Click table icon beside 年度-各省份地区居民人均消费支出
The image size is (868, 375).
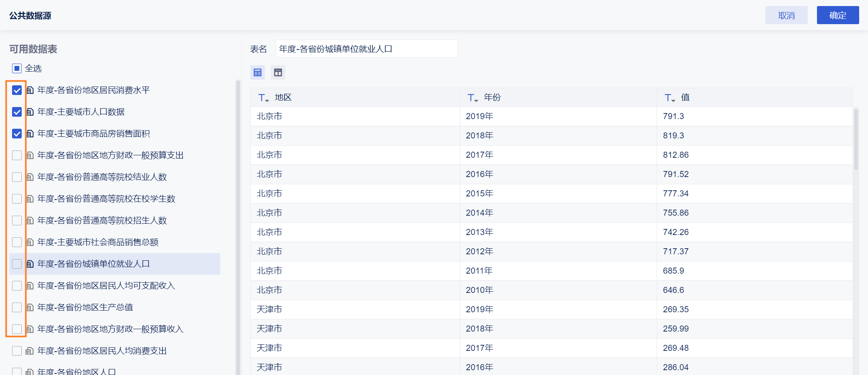click(x=30, y=351)
